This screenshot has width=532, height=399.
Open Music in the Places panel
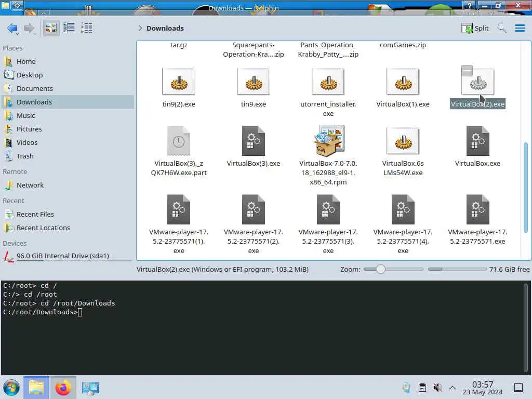pos(67,116)
